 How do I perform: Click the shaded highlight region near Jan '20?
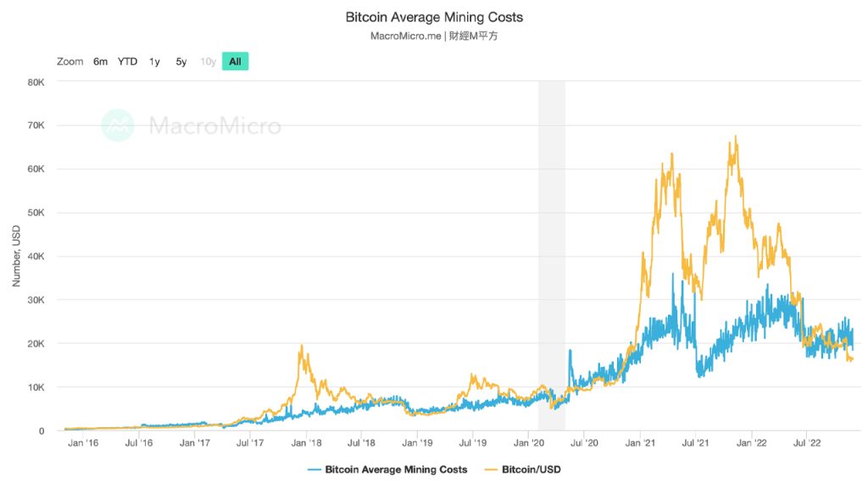tap(553, 254)
